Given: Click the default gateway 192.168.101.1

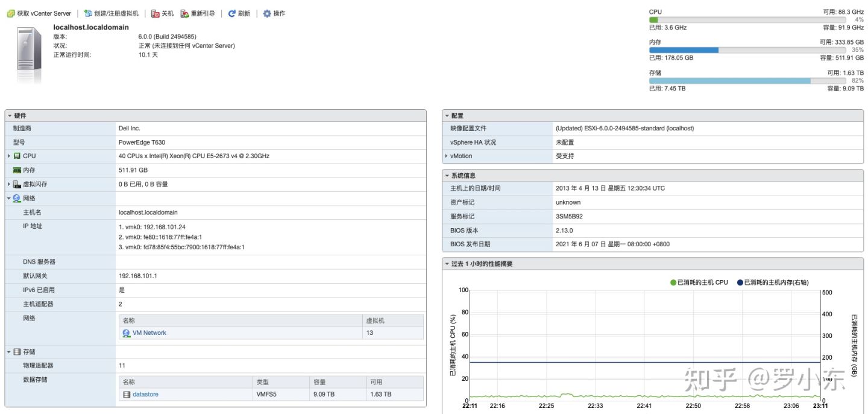Looking at the screenshot, I should [137, 276].
